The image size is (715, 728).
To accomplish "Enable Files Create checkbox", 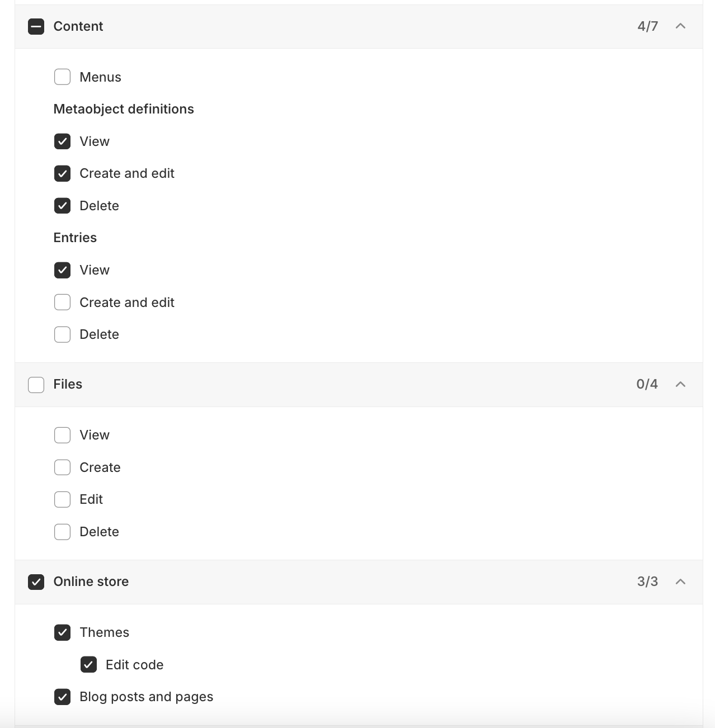I will (x=62, y=467).
